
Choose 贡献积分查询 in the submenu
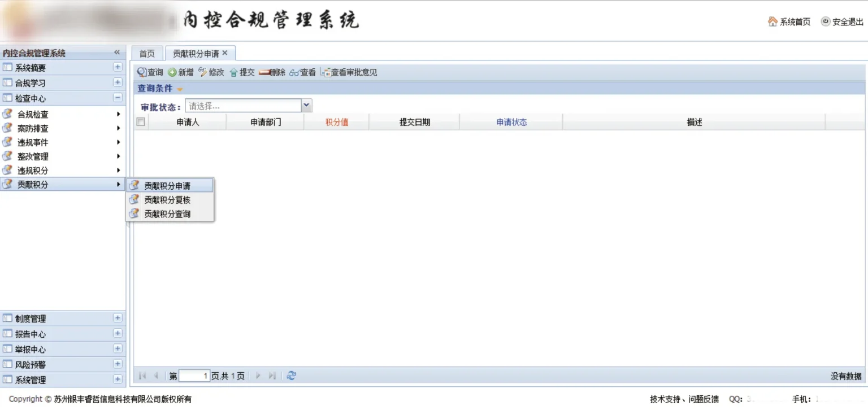click(x=167, y=214)
